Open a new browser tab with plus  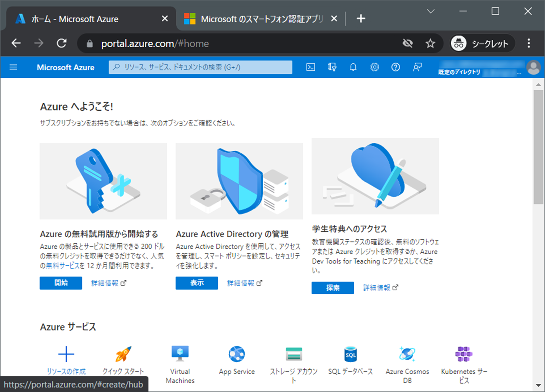click(361, 18)
